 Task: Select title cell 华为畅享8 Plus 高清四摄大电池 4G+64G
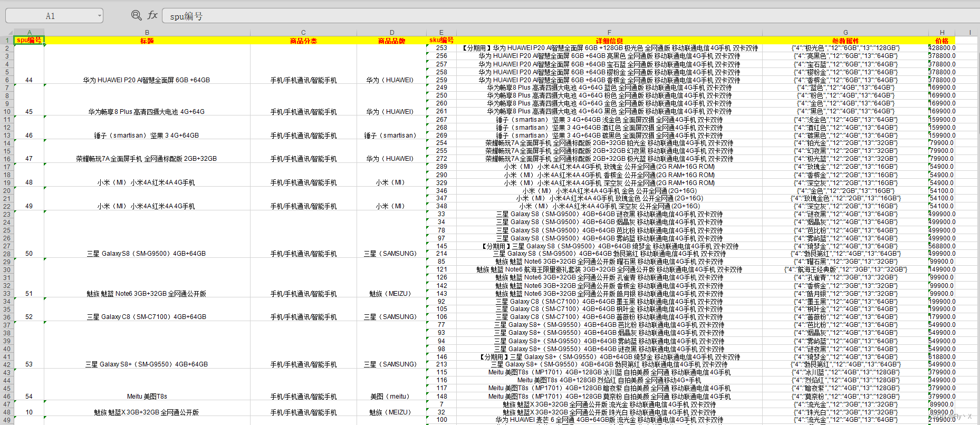click(147, 100)
